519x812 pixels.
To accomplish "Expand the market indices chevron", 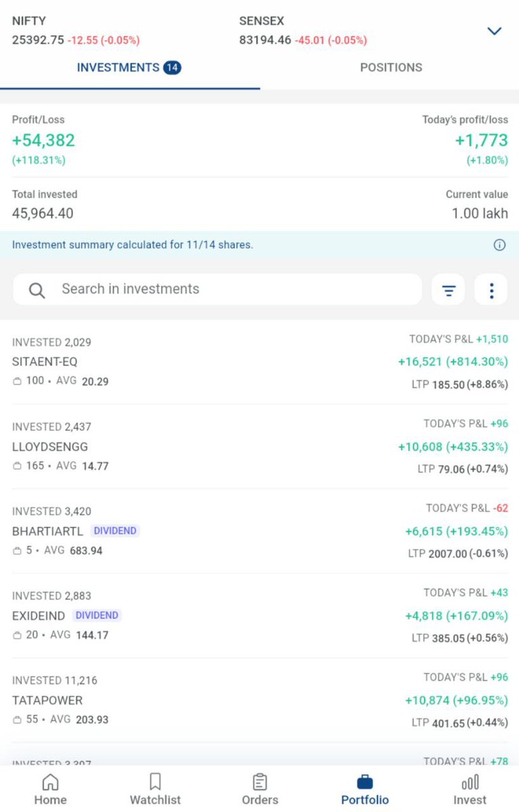I will tap(495, 31).
